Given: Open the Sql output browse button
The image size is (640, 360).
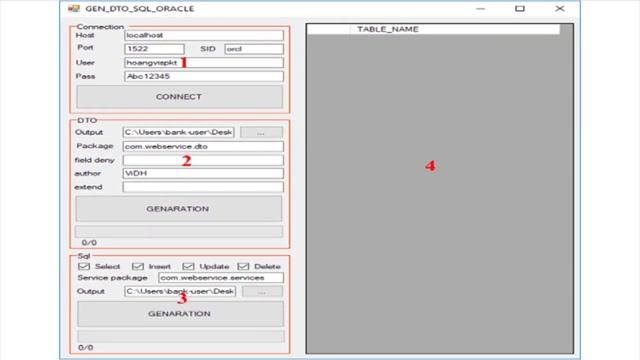Looking at the screenshot, I should (262, 291).
